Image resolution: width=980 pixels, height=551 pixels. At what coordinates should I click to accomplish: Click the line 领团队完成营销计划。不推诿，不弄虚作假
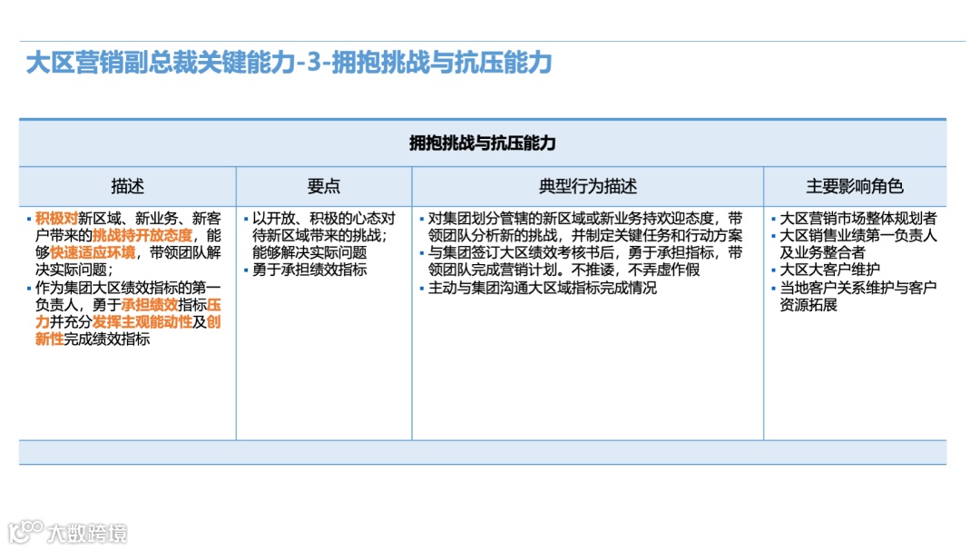coord(563,271)
